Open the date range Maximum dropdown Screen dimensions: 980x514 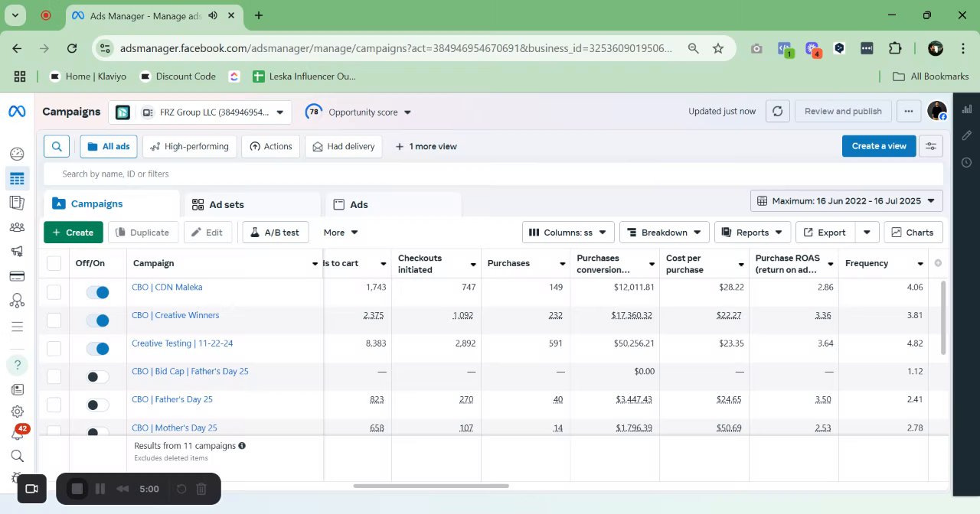(x=847, y=201)
